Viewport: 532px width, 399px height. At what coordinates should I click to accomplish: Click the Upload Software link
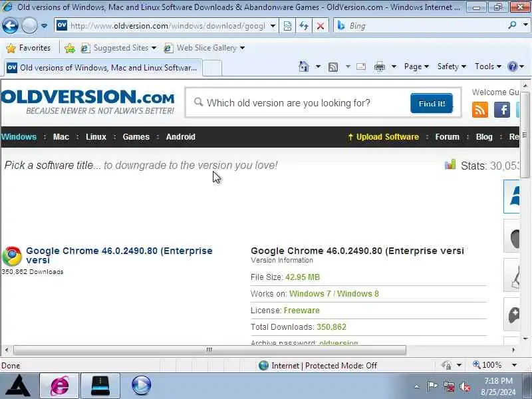[x=384, y=137]
